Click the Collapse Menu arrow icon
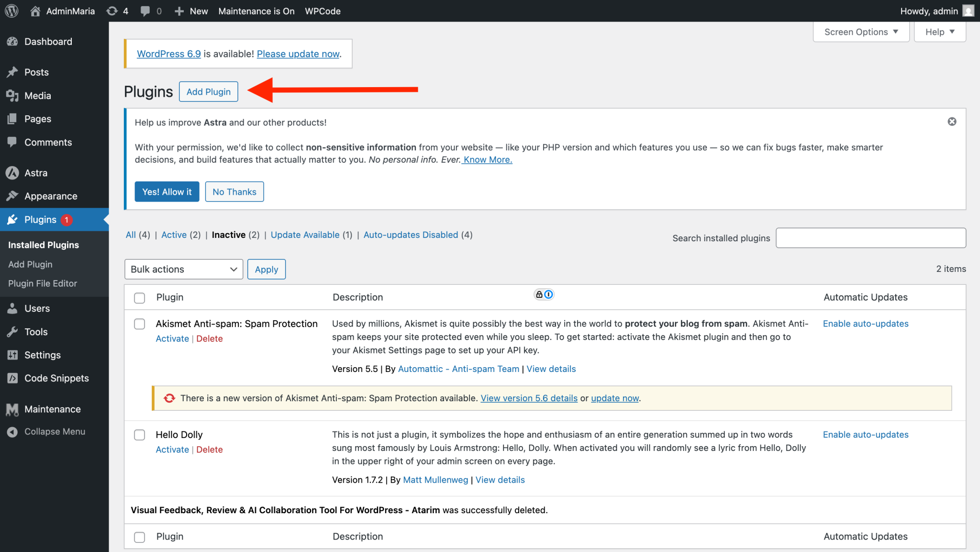Viewport: 980px width, 552px height. [12, 432]
